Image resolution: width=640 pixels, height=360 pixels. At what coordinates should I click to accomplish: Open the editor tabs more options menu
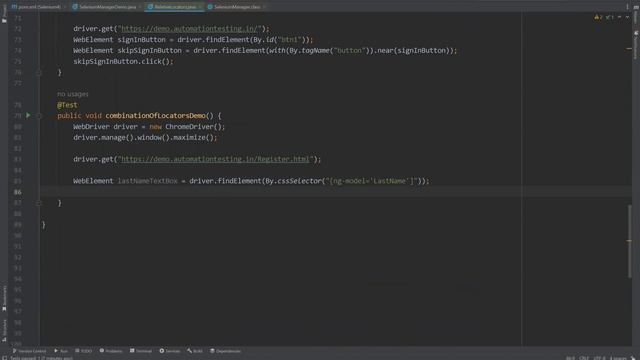(x=627, y=7)
